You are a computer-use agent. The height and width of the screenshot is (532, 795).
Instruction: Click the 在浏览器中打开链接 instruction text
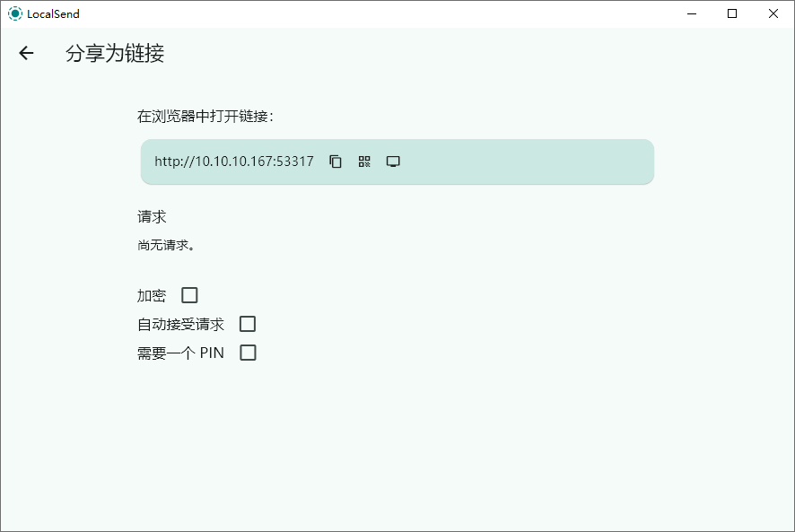click(205, 116)
